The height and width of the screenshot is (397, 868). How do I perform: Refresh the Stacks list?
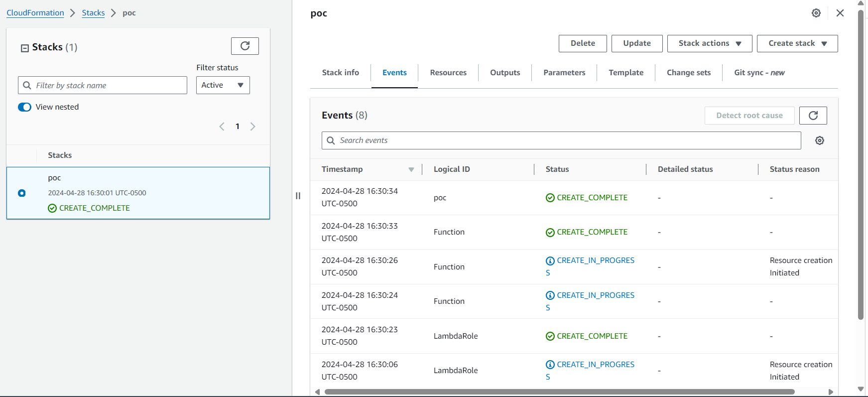click(x=245, y=46)
